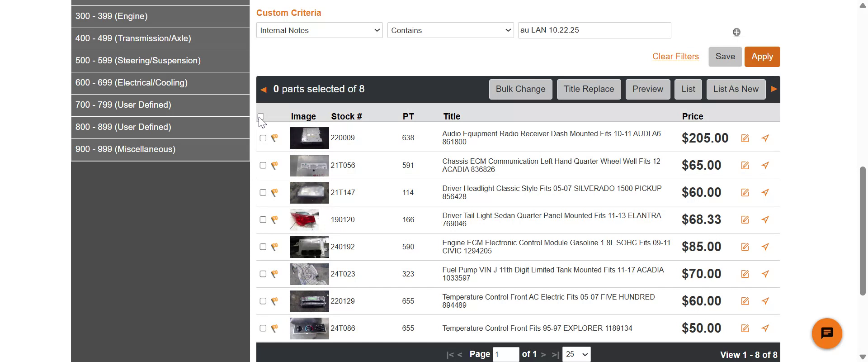Open edit icon for stock 240192
This screenshot has width=868, height=362.
[x=745, y=247]
